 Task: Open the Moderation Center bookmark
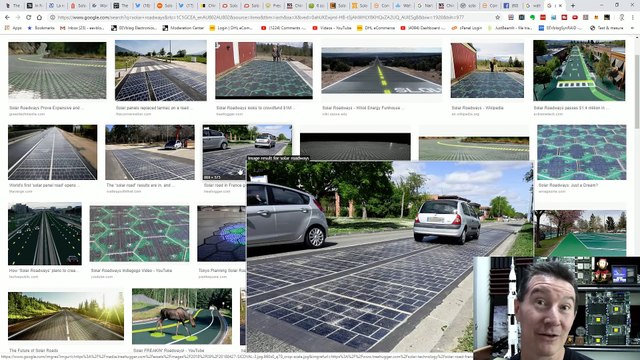pos(183,28)
